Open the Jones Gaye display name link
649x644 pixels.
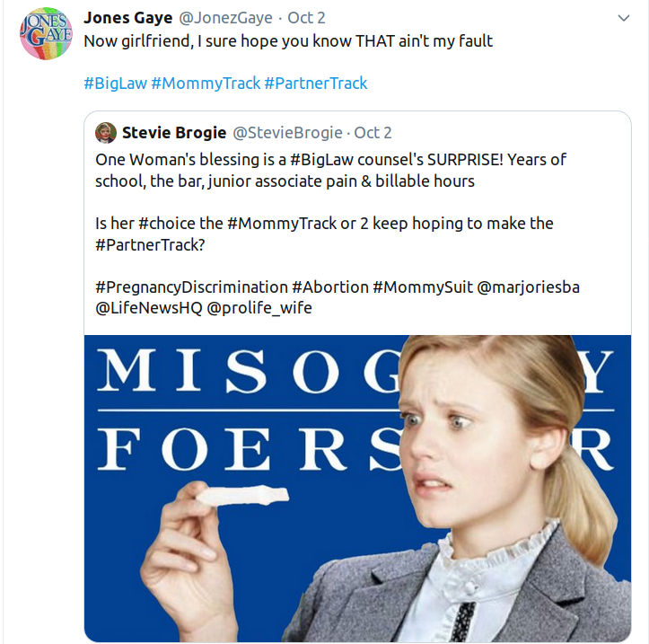[128, 18]
